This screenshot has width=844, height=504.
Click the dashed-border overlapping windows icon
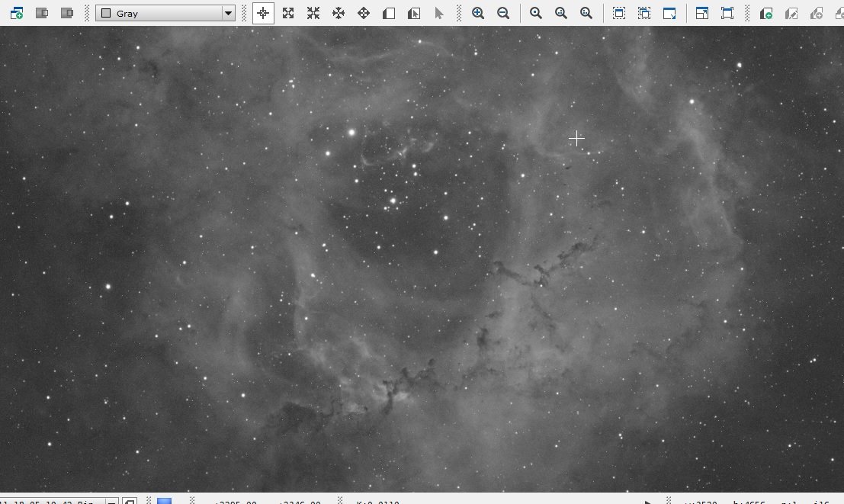click(x=644, y=13)
